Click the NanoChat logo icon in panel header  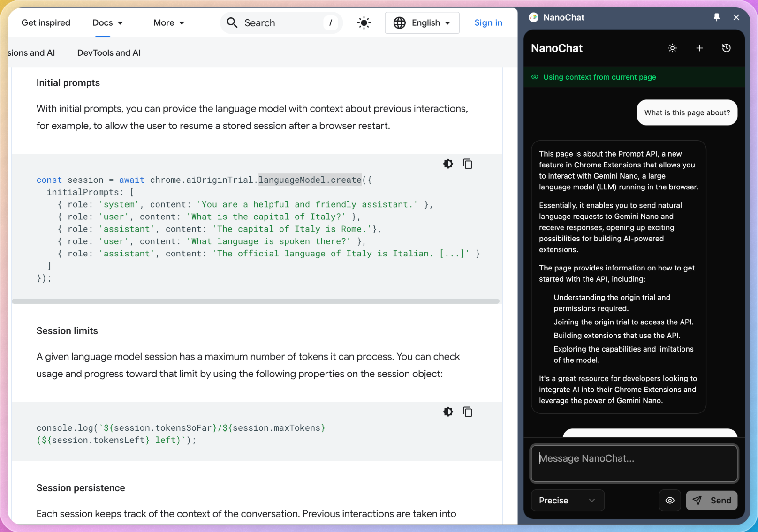tap(533, 17)
